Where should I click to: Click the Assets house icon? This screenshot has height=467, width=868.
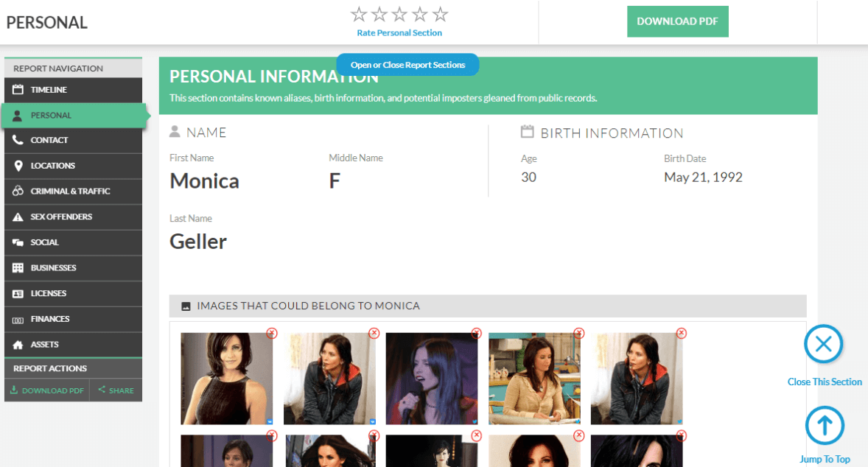click(18, 345)
